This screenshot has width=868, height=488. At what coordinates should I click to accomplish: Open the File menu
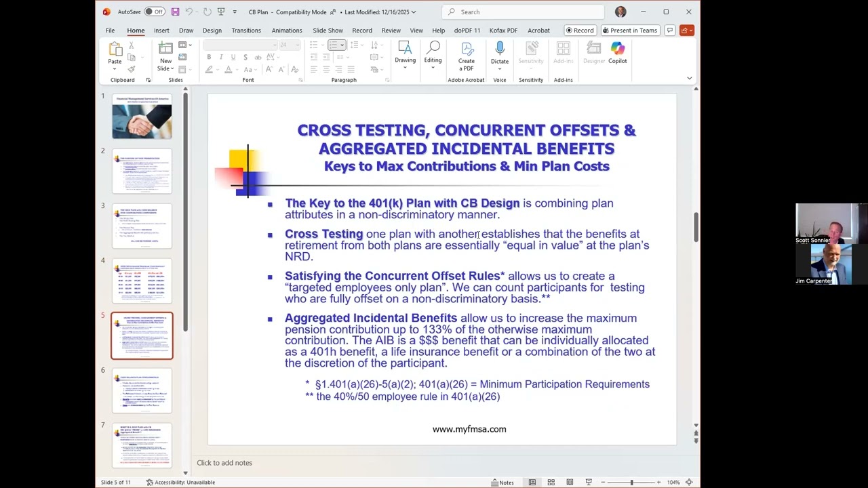coord(110,30)
